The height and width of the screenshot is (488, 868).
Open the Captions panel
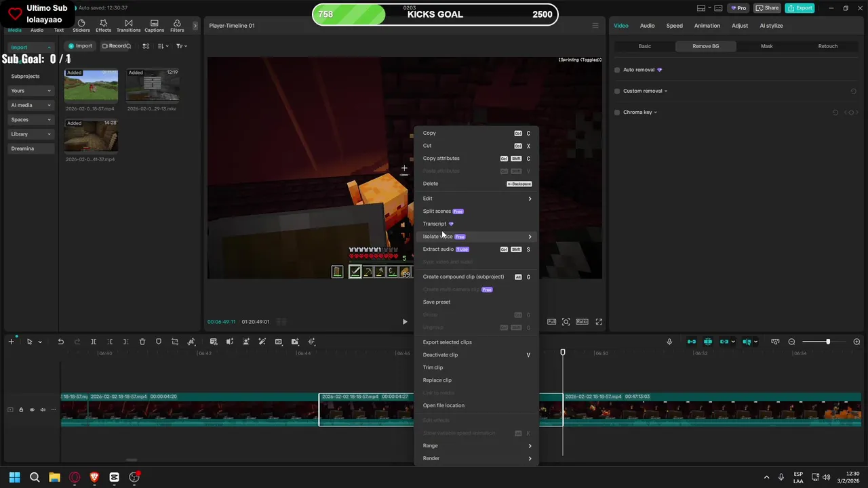(x=154, y=26)
